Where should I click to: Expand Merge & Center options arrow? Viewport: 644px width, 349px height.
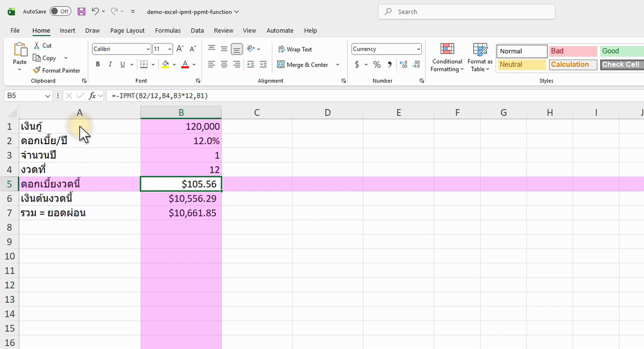pos(338,65)
